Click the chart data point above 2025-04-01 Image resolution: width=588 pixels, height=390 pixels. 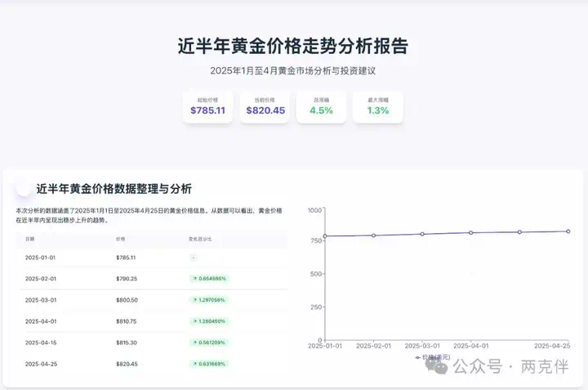(x=471, y=233)
